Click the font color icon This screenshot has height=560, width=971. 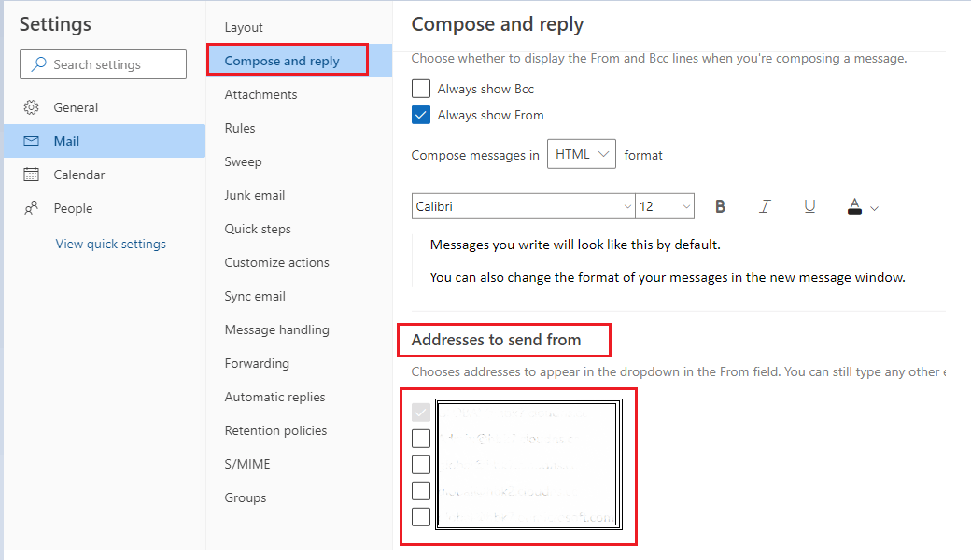[x=854, y=206]
